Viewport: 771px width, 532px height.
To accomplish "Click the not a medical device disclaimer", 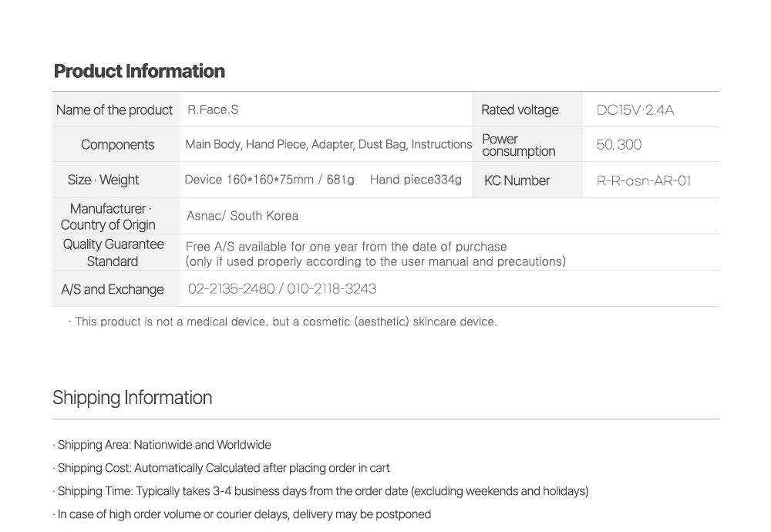I will 285,322.
